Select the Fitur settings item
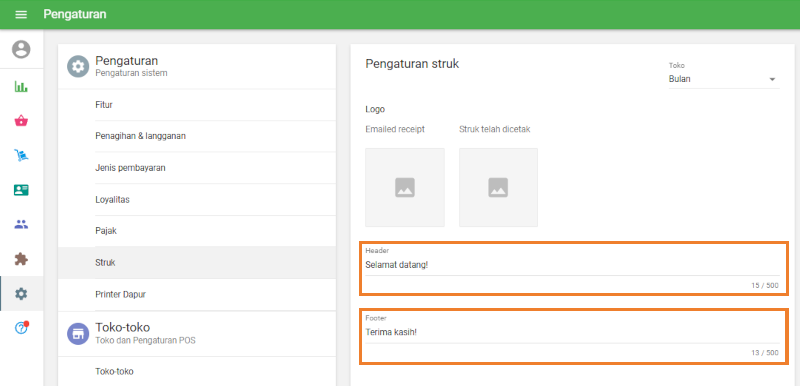The height and width of the screenshot is (386, 800). (197, 105)
